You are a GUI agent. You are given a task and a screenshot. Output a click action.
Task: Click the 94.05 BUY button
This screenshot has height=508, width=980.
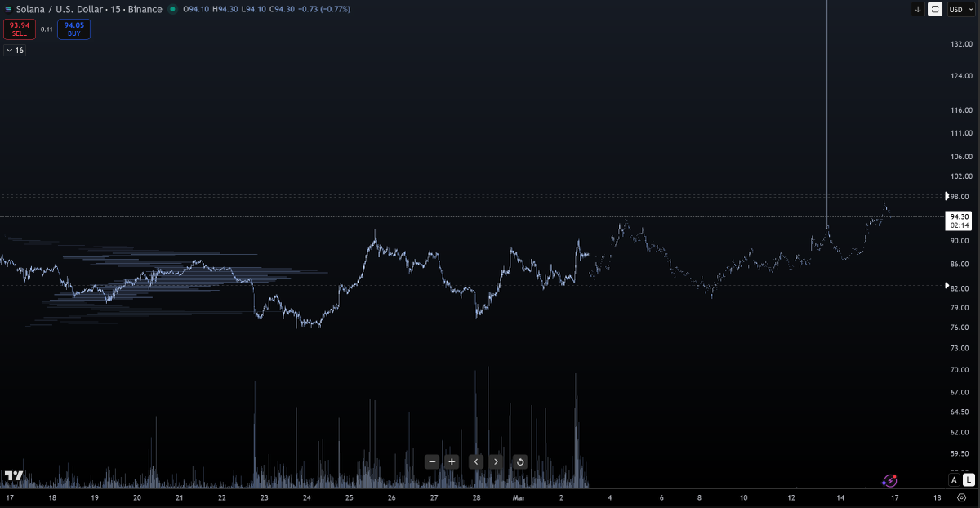click(x=73, y=29)
